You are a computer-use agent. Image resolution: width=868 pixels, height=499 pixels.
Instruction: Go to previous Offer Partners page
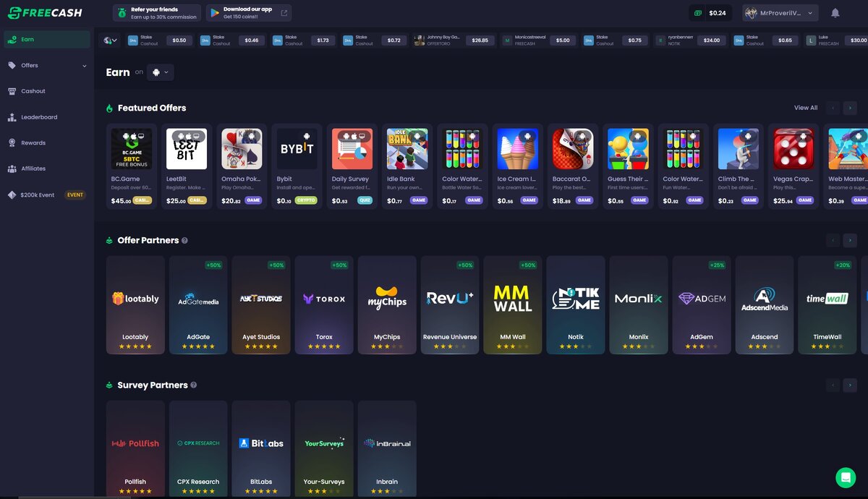coord(833,240)
